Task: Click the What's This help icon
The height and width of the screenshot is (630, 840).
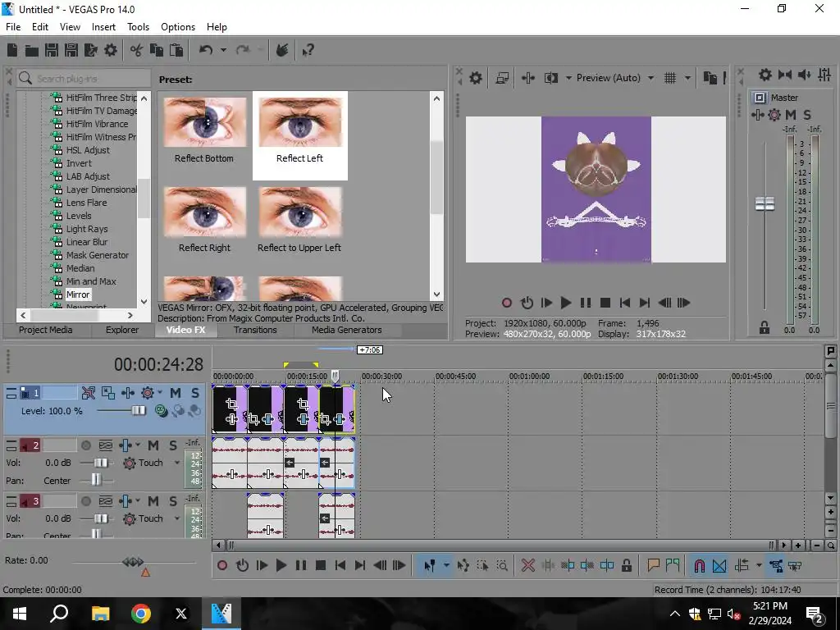Action: (x=308, y=50)
